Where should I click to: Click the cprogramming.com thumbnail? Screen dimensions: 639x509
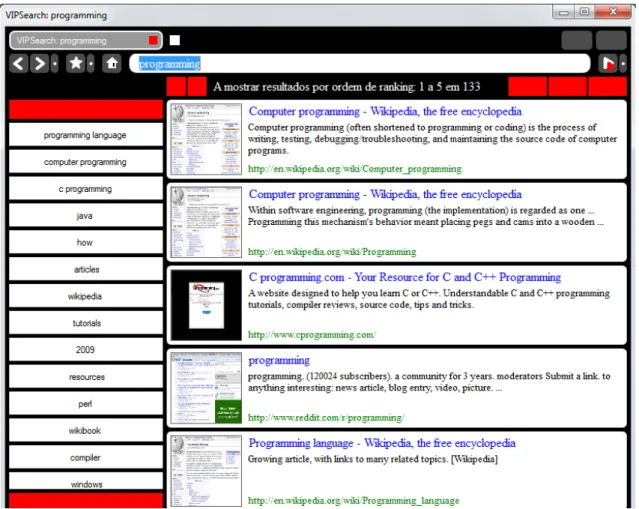[206, 305]
